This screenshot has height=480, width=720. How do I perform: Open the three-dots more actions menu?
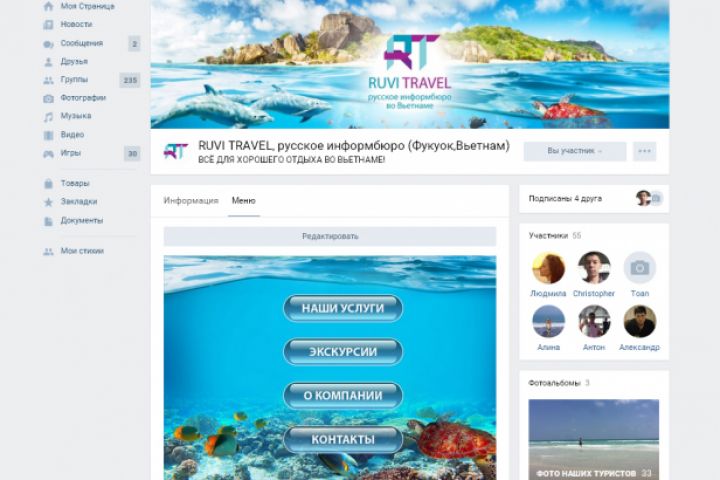click(644, 151)
